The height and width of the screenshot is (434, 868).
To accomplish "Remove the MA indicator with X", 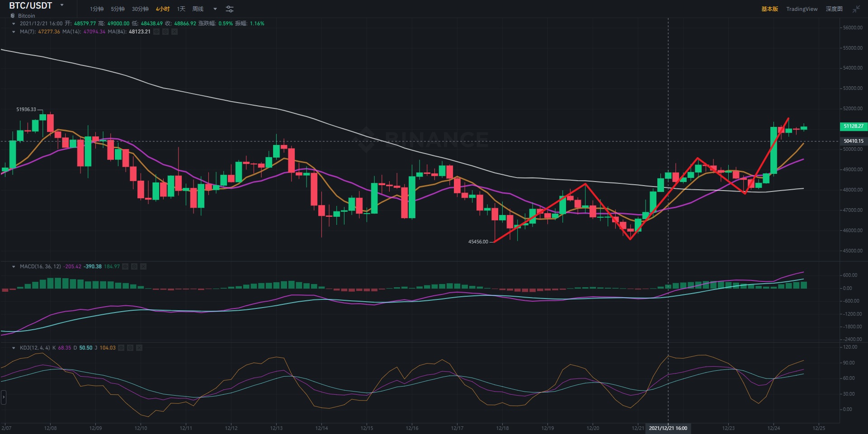I will tap(175, 32).
